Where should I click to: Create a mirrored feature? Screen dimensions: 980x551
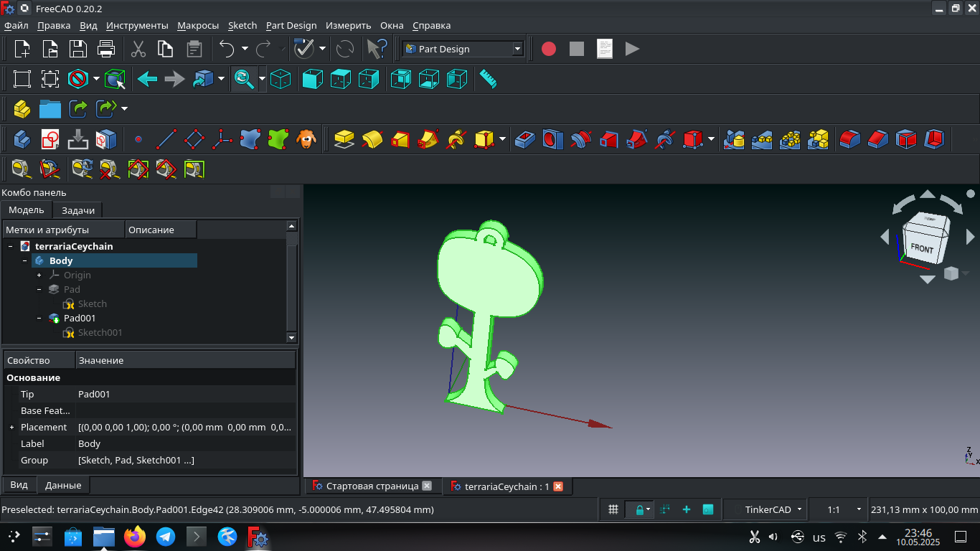pos(734,138)
